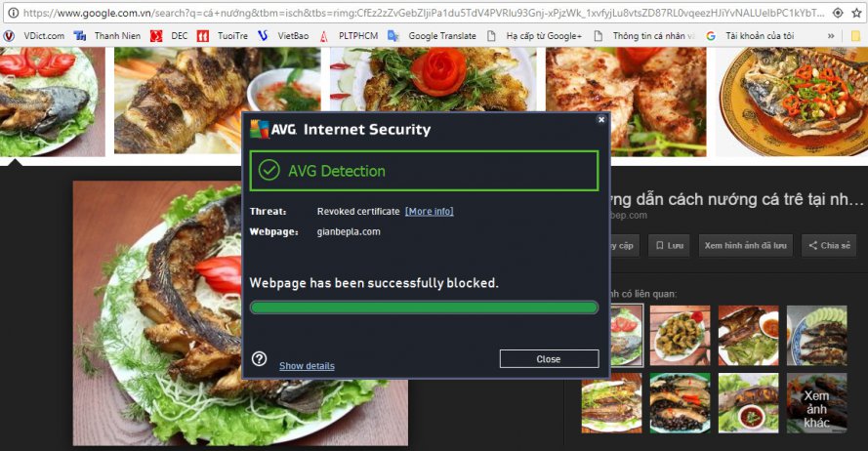This screenshot has width=868, height=451.
Task: Open the Thanh Nien bookmark
Action: point(110,35)
